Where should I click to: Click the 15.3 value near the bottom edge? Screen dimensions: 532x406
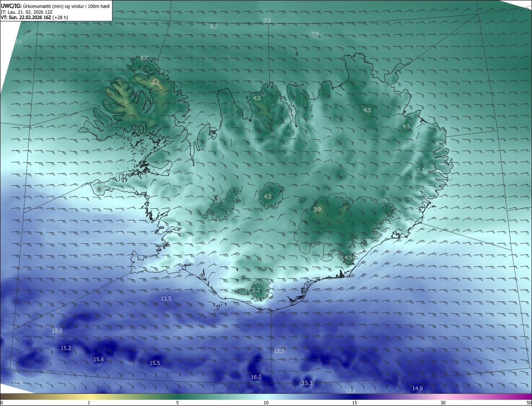click(307, 383)
